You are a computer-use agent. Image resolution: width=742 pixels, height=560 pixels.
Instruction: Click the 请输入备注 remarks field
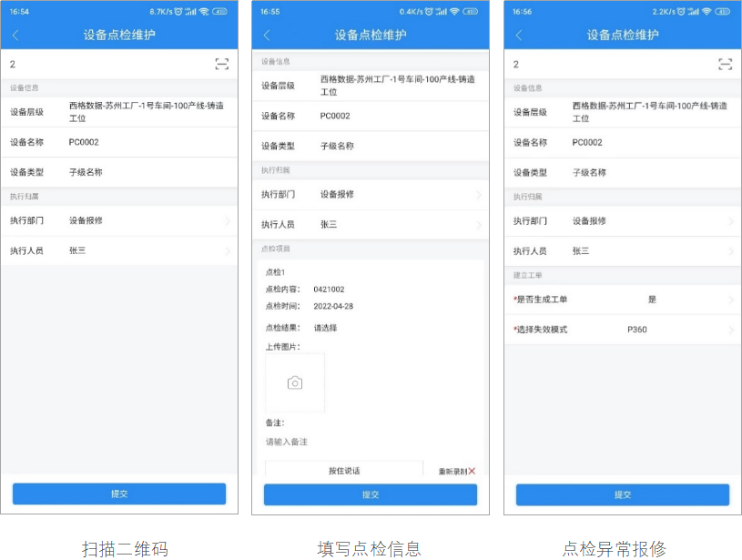coord(364,443)
